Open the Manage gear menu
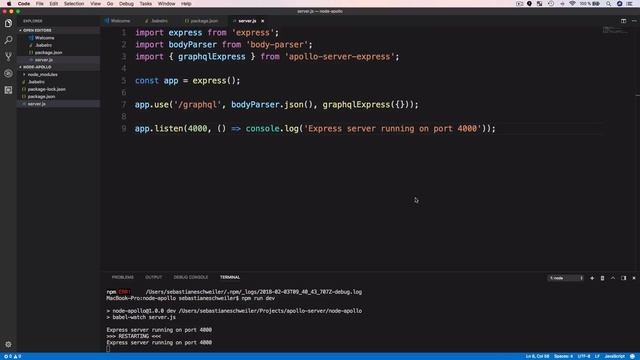Viewport: 640px width, 360px height. click(8, 344)
